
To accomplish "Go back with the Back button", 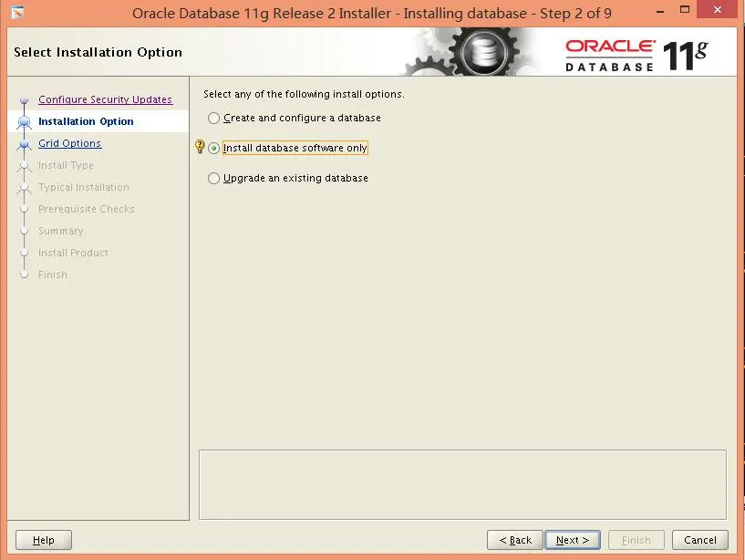I will pos(515,540).
